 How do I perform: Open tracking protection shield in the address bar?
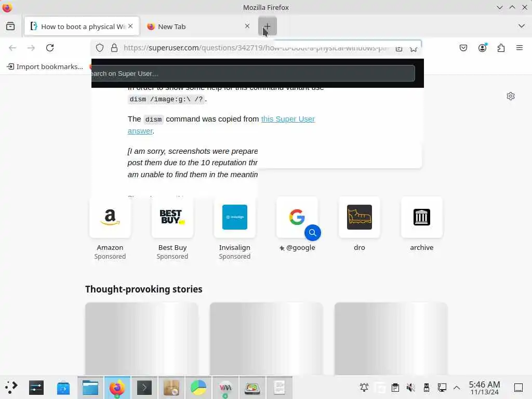pyautogui.click(x=100, y=48)
